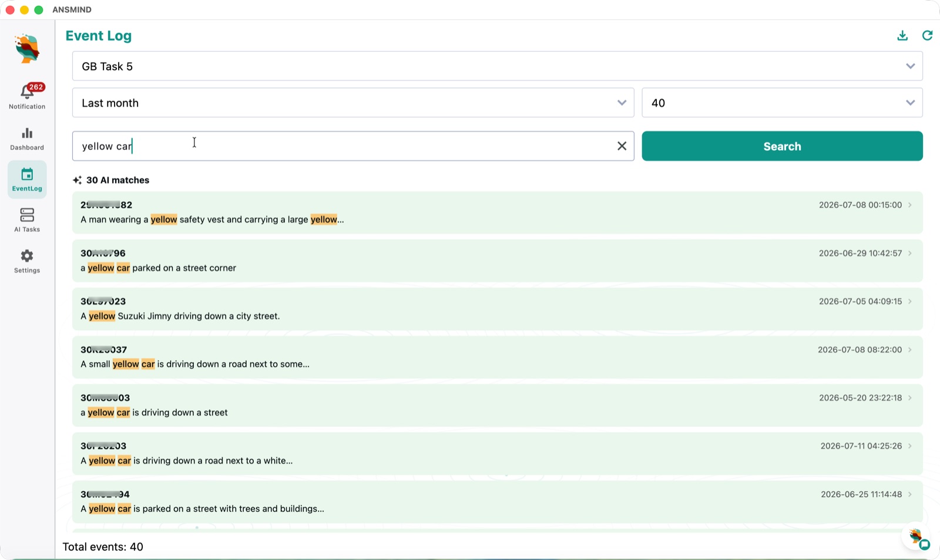Expand chevron for 2026-07-08 00:15:00 event
Image resolution: width=940 pixels, height=560 pixels.
(x=910, y=205)
